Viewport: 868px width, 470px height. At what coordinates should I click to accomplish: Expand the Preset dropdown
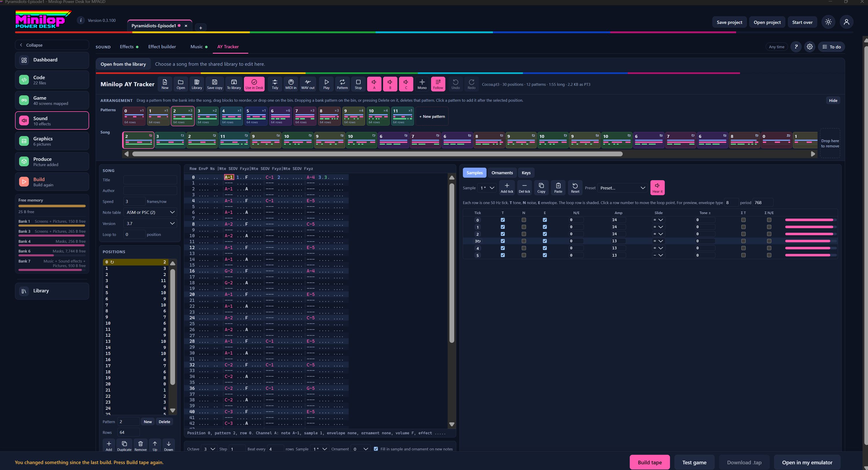(x=622, y=188)
